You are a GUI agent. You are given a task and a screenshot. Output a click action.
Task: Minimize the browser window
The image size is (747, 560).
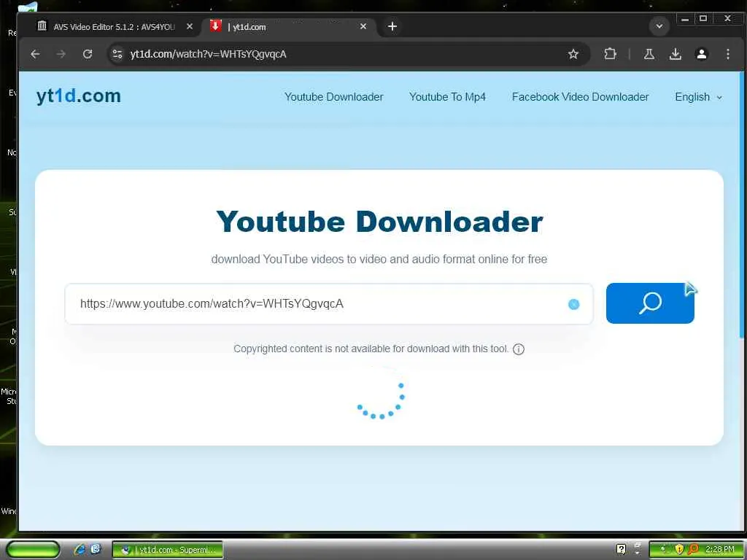click(684, 19)
